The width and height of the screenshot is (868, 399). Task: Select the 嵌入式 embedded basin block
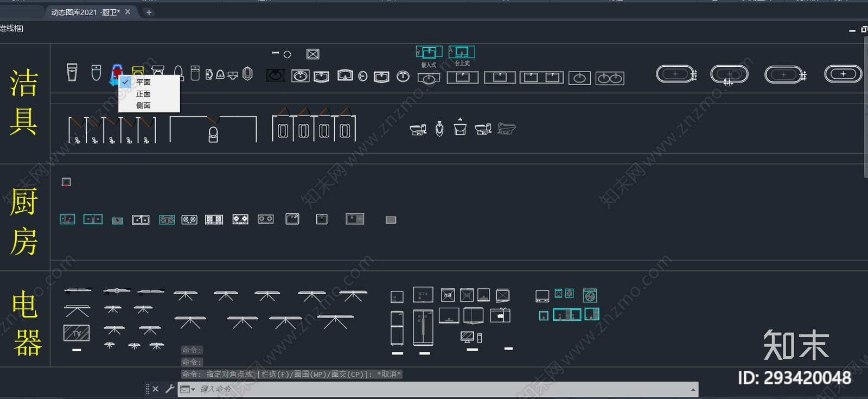point(429,52)
